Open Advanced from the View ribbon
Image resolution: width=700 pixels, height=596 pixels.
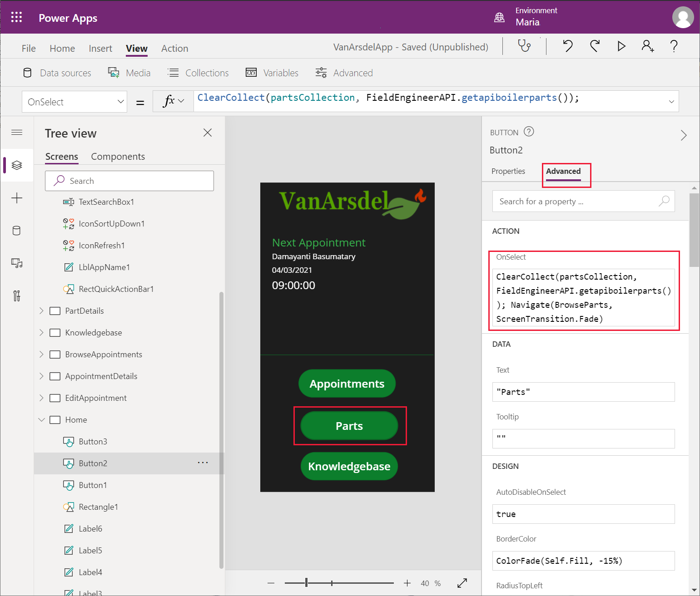tap(344, 73)
